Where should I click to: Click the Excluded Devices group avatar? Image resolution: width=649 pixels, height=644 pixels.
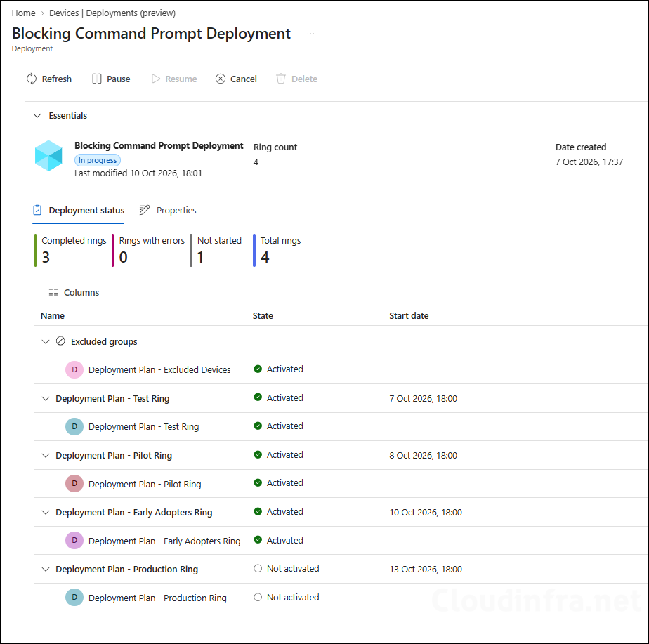(74, 369)
